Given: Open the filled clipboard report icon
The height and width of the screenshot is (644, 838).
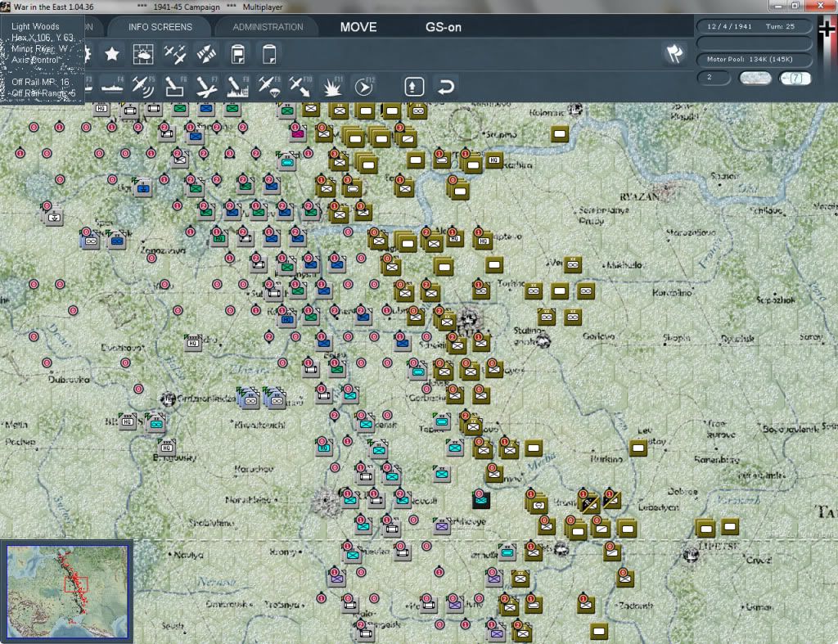Looking at the screenshot, I should 238,54.
